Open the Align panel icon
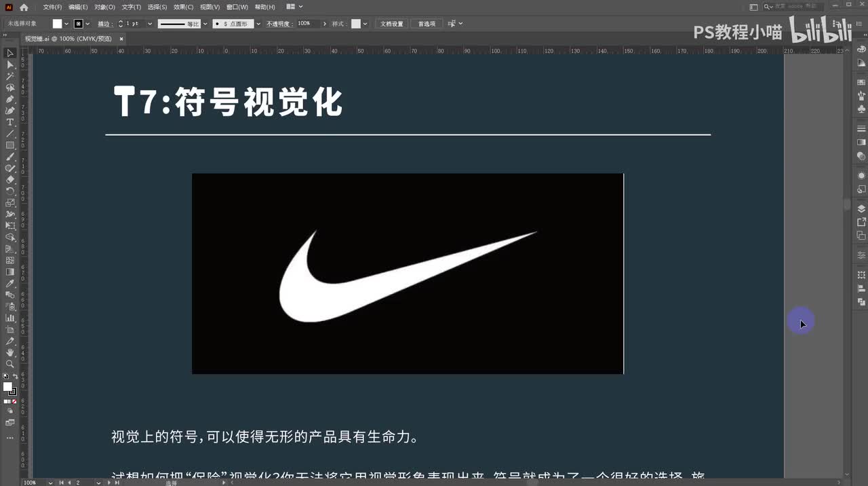Screen dimensions: 868x486 click(x=861, y=288)
